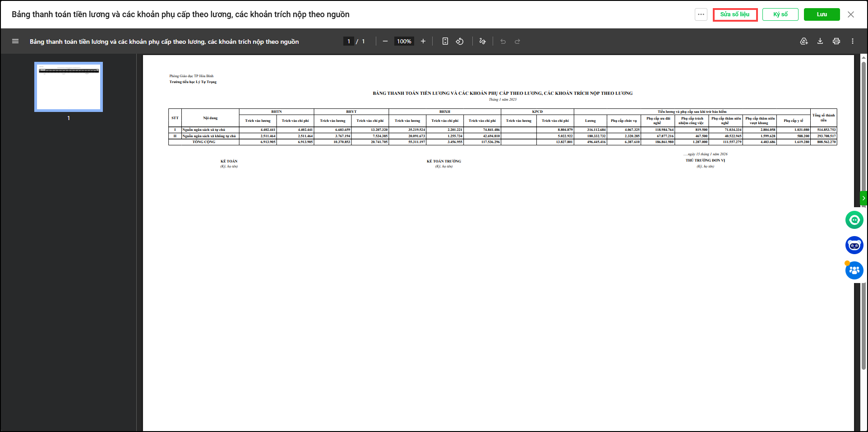
Task: Rotate the document counterclockwise
Action: [460, 41]
